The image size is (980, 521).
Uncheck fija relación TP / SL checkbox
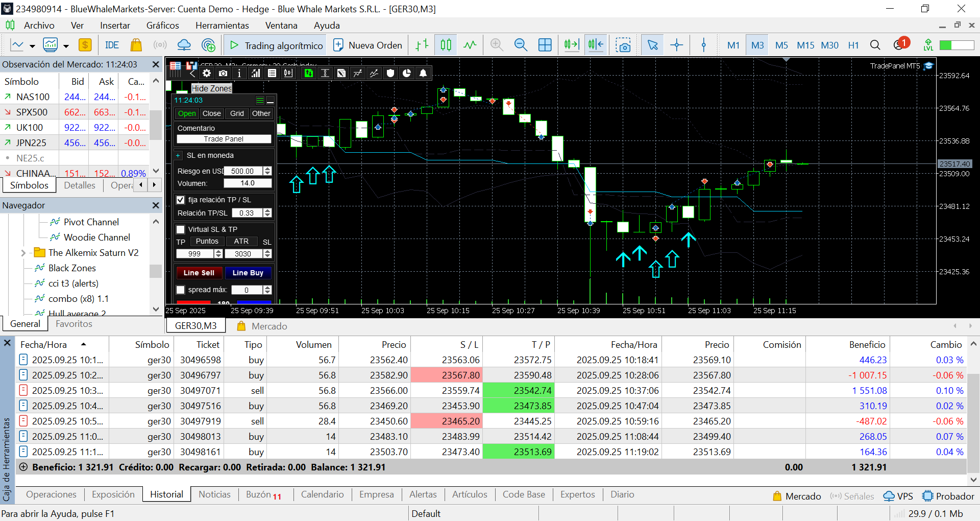coord(180,200)
